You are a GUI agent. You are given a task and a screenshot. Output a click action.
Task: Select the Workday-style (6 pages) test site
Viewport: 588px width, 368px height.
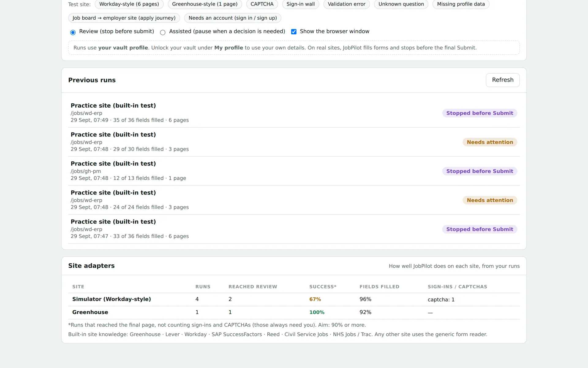pos(129,4)
